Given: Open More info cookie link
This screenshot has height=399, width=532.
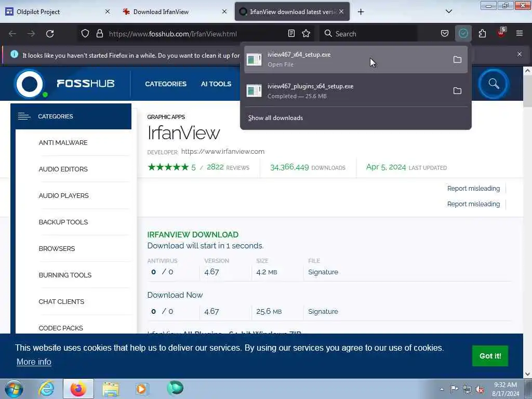Looking at the screenshot, I should 34,362.
